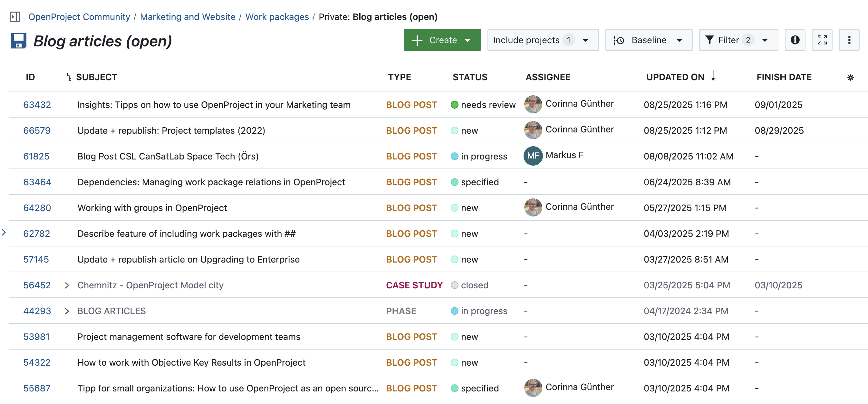
Task: Expand the row arrow beside work package 62782
Action: [x=4, y=233]
